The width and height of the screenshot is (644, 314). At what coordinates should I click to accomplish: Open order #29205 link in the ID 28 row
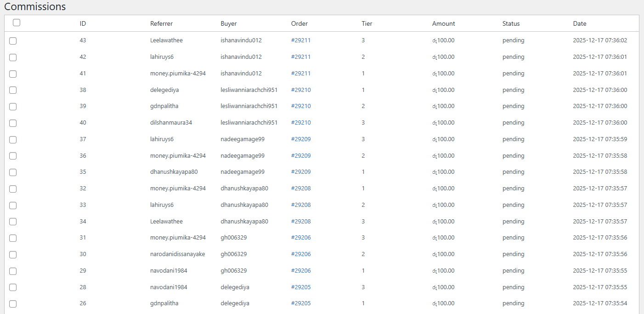[x=301, y=287]
